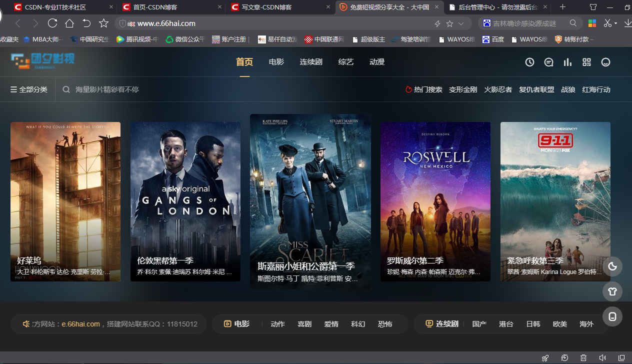This screenshot has width=632, height=364.
Task: Expand the 全部分类 categories menu
Action: point(29,89)
